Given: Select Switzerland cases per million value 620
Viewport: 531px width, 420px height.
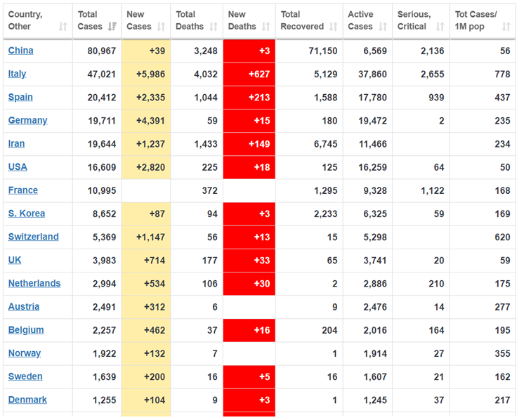Looking at the screenshot, I should point(502,237).
